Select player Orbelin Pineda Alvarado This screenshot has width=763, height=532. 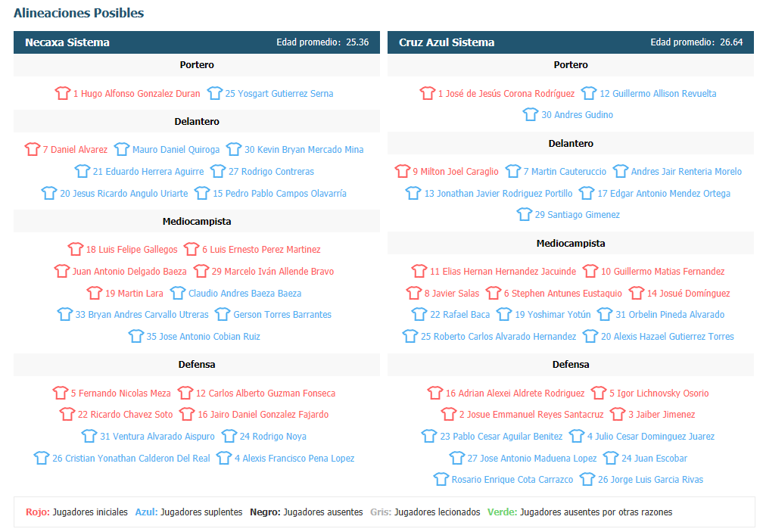point(670,314)
